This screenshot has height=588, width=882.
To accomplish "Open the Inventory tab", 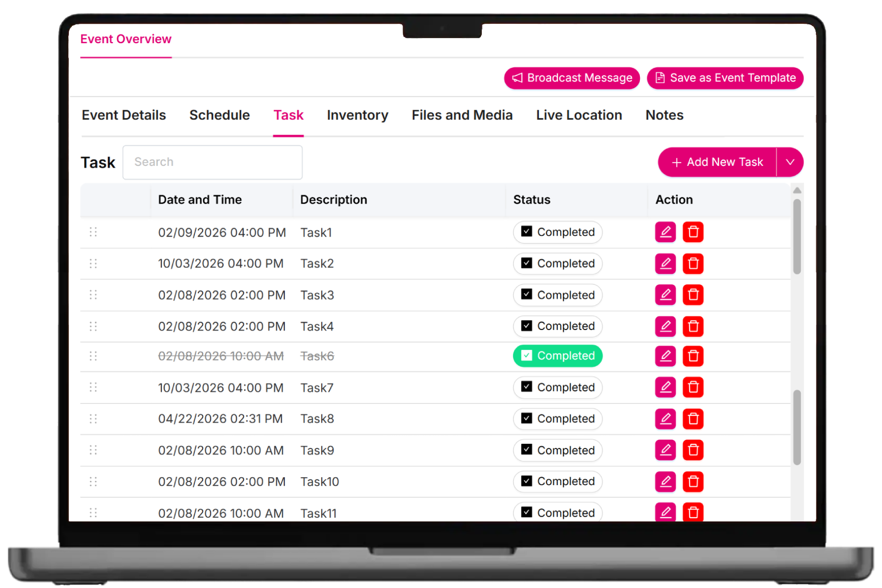I will [357, 115].
